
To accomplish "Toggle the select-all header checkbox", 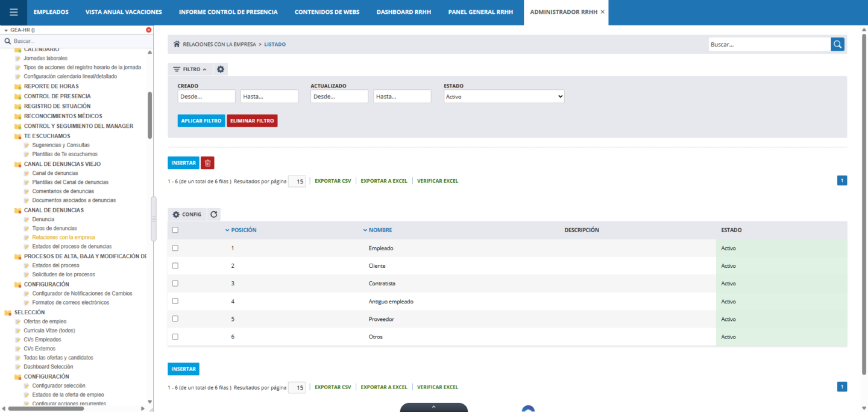I will 175,230.
